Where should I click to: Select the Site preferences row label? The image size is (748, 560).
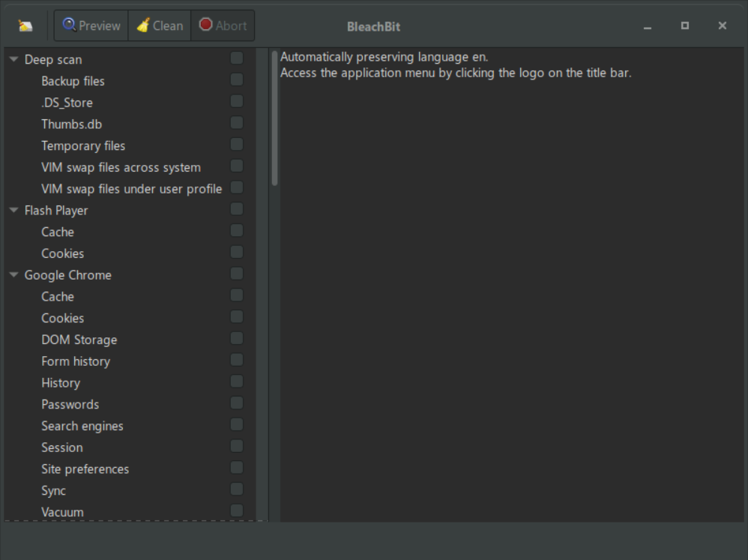click(x=85, y=469)
